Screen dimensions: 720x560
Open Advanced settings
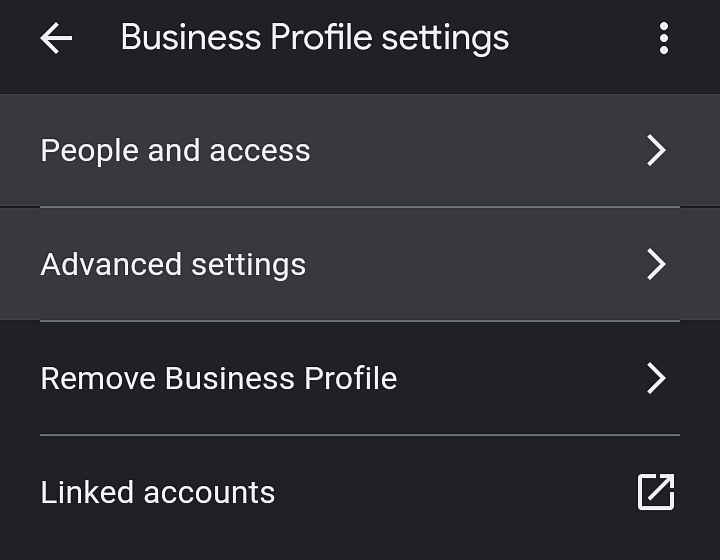[x=360, y=264]
